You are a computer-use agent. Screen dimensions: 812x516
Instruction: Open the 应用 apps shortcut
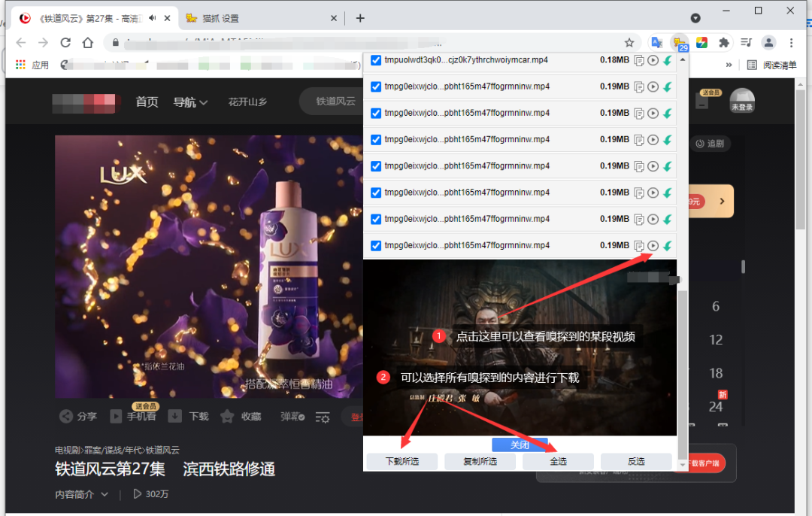[32, 65]
